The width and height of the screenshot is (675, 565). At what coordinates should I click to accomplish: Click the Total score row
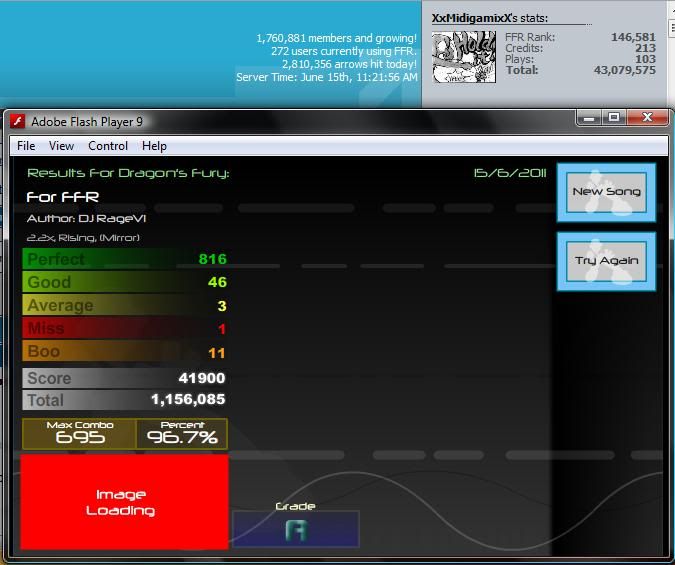tap(125, 398)
